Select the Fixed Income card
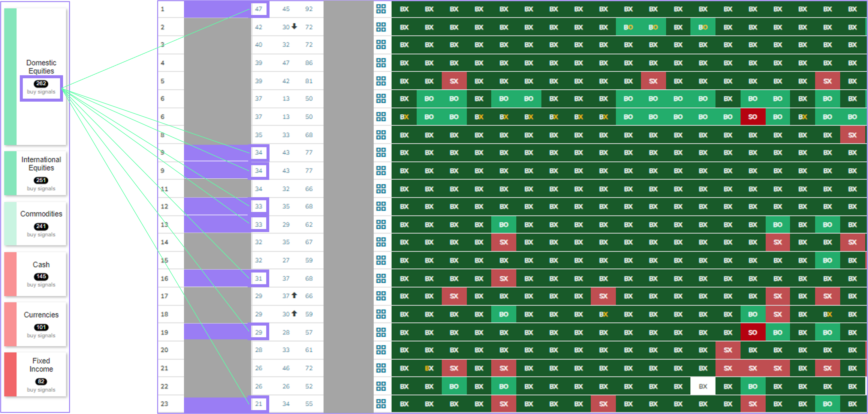Viewport: 868px width, 414px height. [x=35, y=374]
